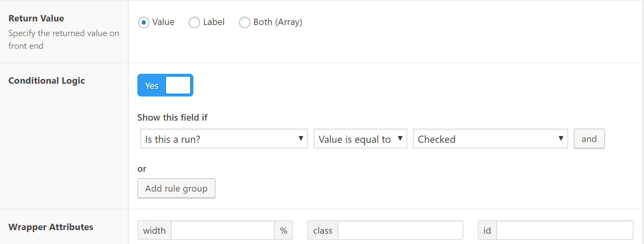Click inside the width wrapper field
Viewport: 644px width, 244px height.
pyautogui.click(x=222, y=230)
